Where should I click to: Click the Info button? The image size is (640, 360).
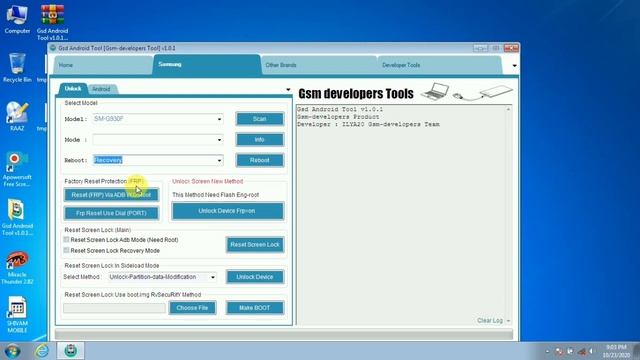[260, 140]
